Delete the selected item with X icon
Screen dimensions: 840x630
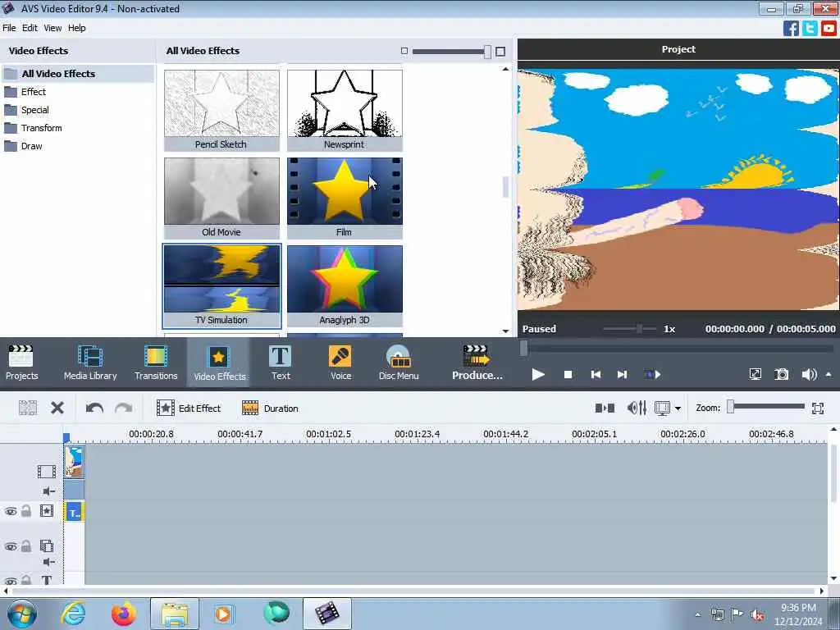click(x=57, y=409)
